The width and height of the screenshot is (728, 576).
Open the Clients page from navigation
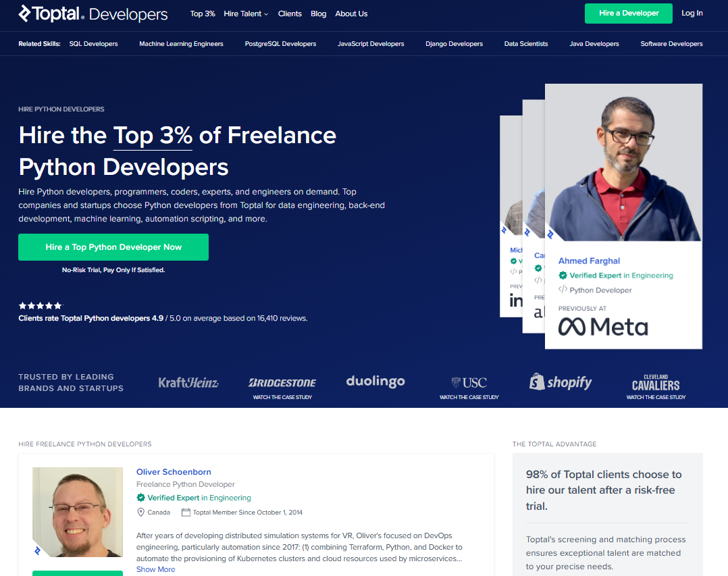pos(290,14)
